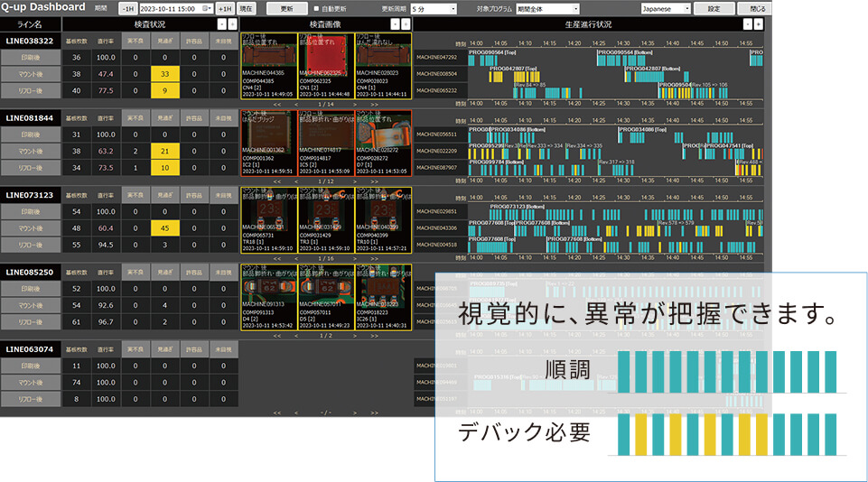The width and height of the screenshot is (868, 482).
Task: Select マウント後 stage under LINE063074
Action: [x=31, y=383]
